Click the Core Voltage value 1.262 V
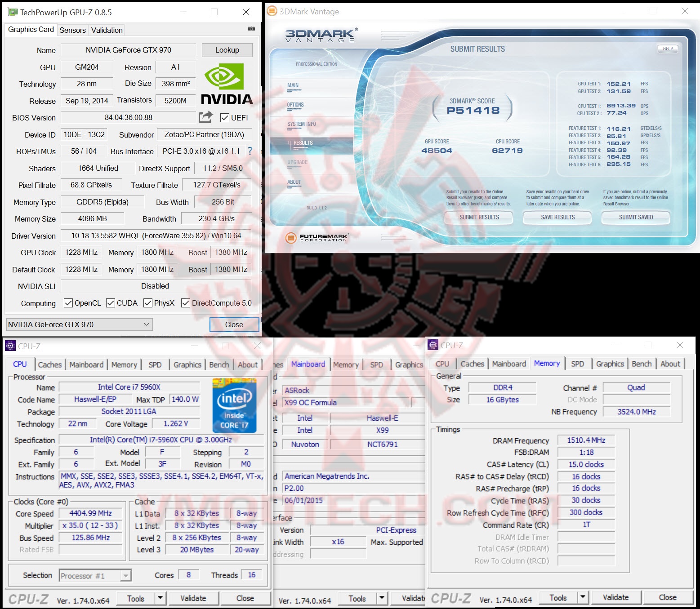 click(176, 423)
